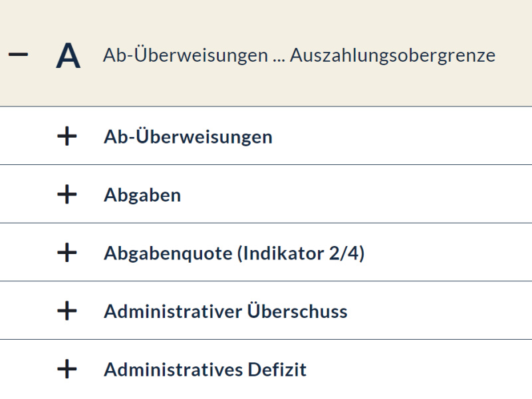Click plus icon beside Administratives Defizit
The height and width of the screenshot is (399, 532).
tap(66, 369)
